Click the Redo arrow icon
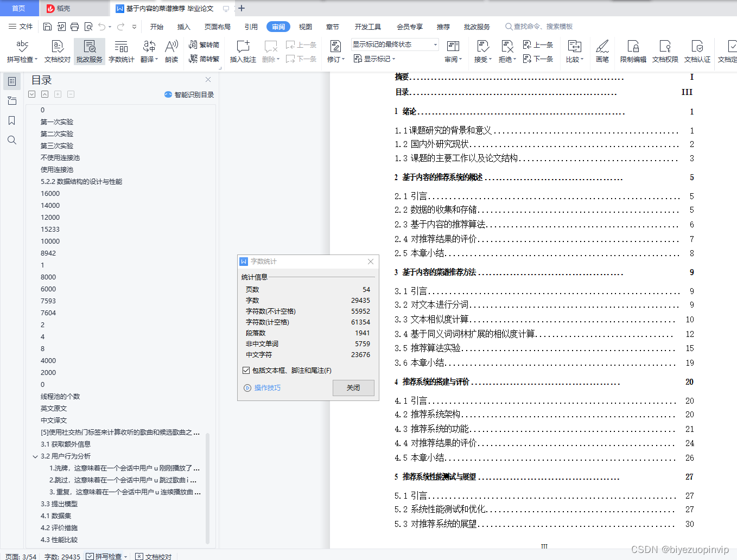 click(x=120, y=27)
